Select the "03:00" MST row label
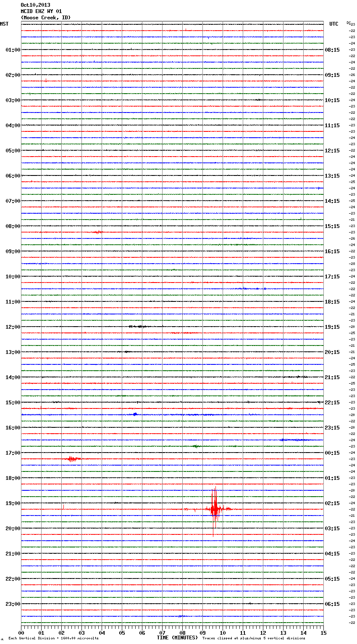The image size is (357, 644). pos(13,100)
